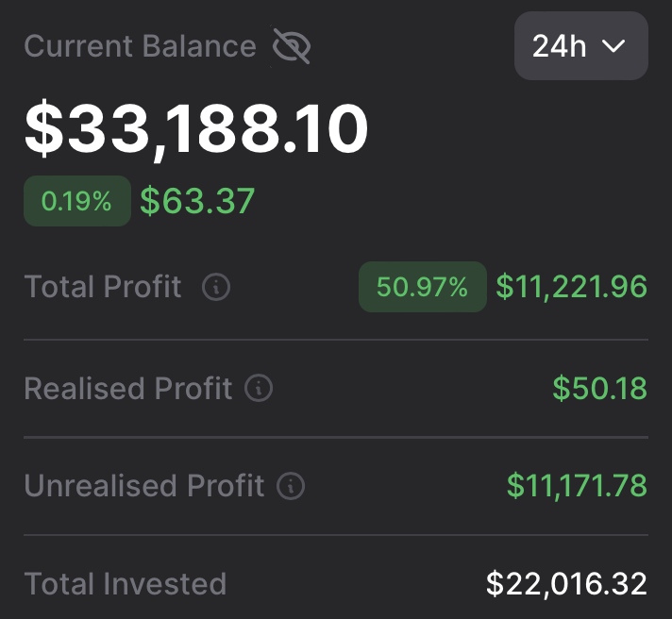Click the 0.19% change badge
The image size is (672, 619).
click(77, 200)
